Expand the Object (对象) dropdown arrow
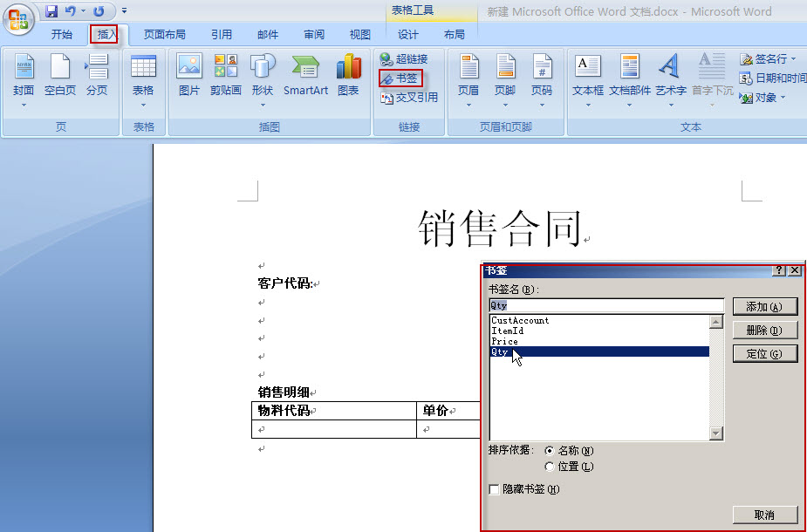 [x=783, y=97]
